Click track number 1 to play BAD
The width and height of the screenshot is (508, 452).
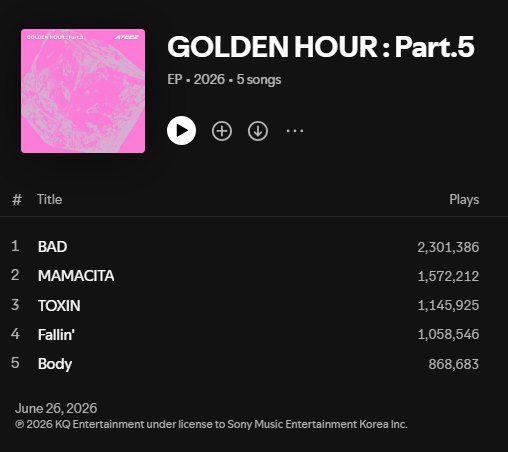(15, 246)
